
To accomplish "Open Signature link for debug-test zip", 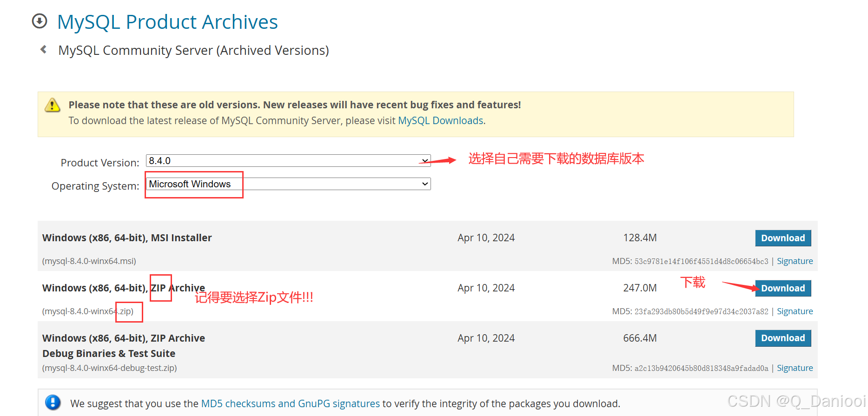I will tap(795, 368).
